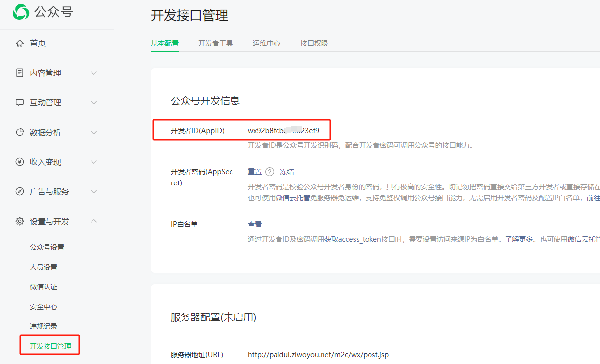The width and height of the screenshot is (600, 364).
Task: Open the 内容管理 menu
Action: (46, 73)
